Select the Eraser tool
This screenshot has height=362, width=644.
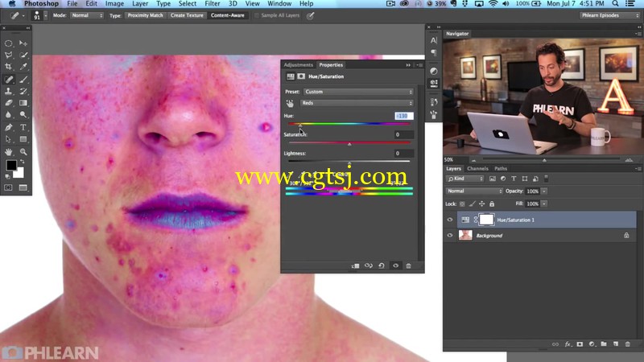coord(8,103)
